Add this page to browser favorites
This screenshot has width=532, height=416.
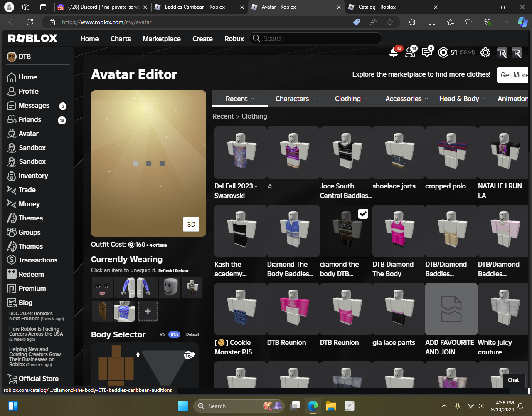(x=390, y=22)
